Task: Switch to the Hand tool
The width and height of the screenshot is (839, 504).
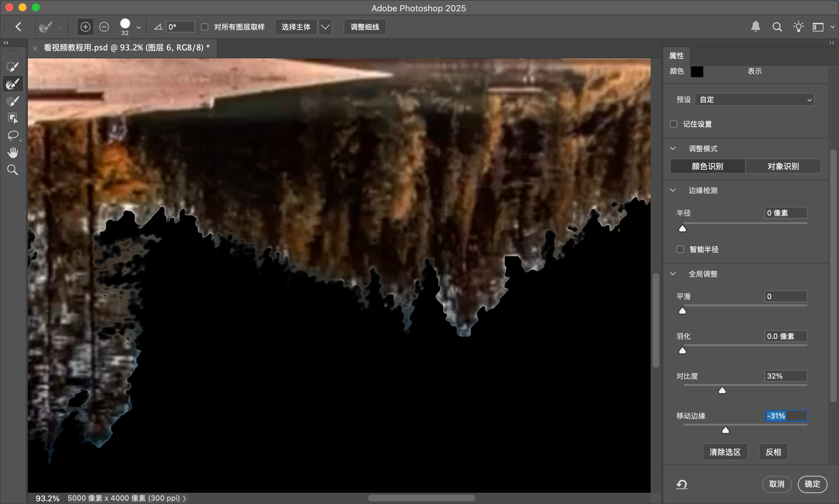Action: click(x=13, y=153)
